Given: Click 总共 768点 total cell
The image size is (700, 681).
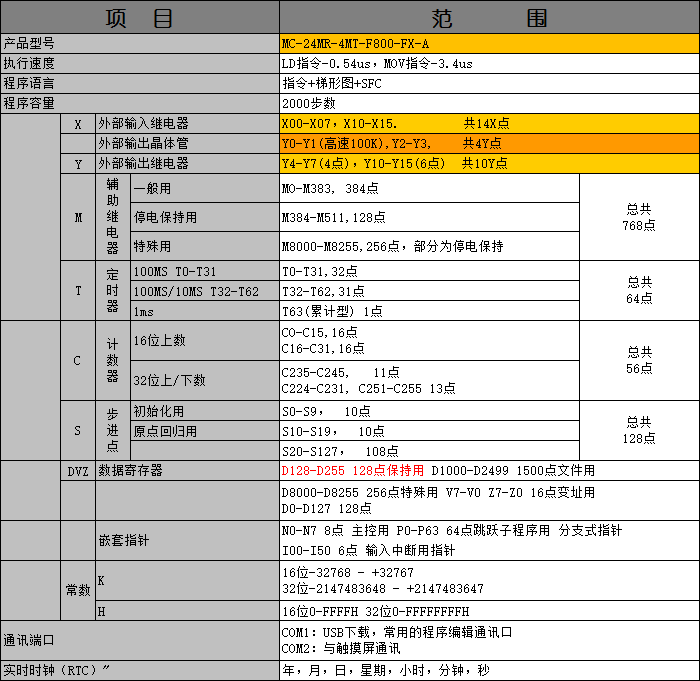Looking at the screenshot, I should point(639,217).
